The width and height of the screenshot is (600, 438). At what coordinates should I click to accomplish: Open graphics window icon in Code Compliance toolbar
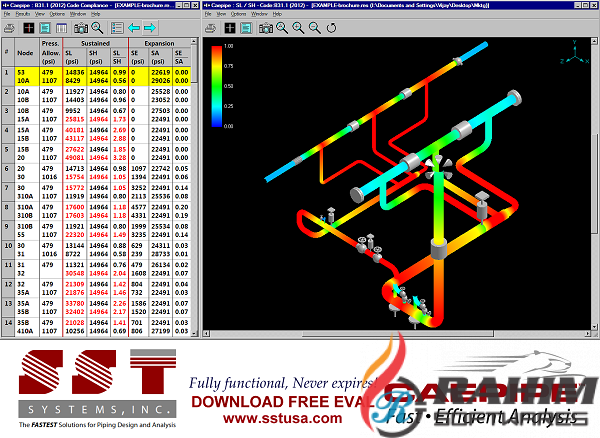[x=29, y=28]
